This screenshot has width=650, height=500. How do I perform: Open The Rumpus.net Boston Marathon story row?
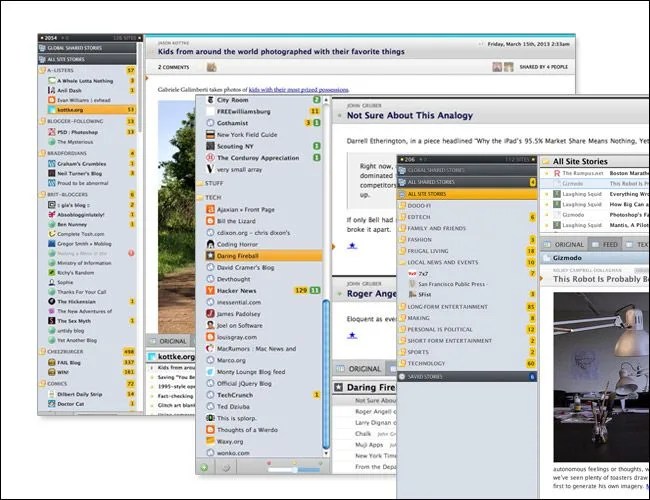[x=594, y=173]
